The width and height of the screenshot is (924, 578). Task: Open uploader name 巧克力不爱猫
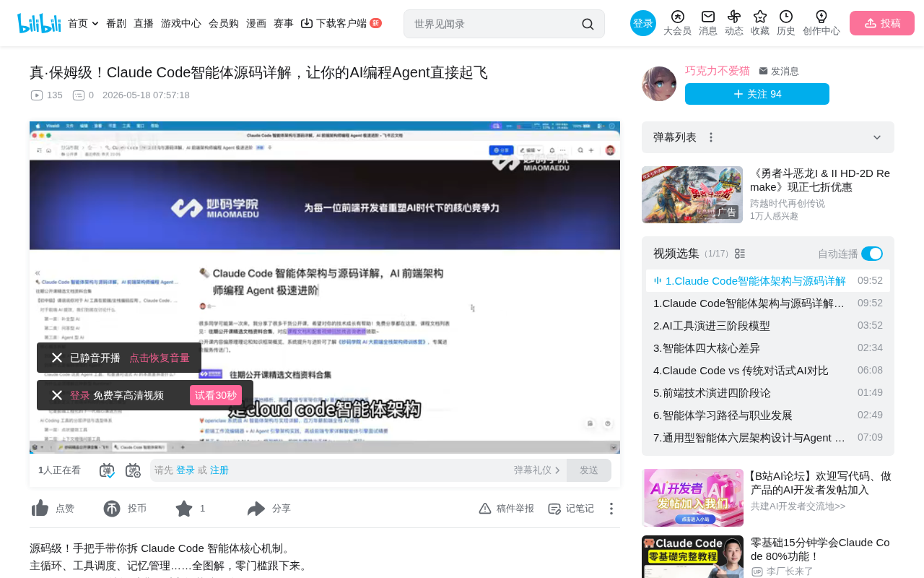tap(718, 71)
